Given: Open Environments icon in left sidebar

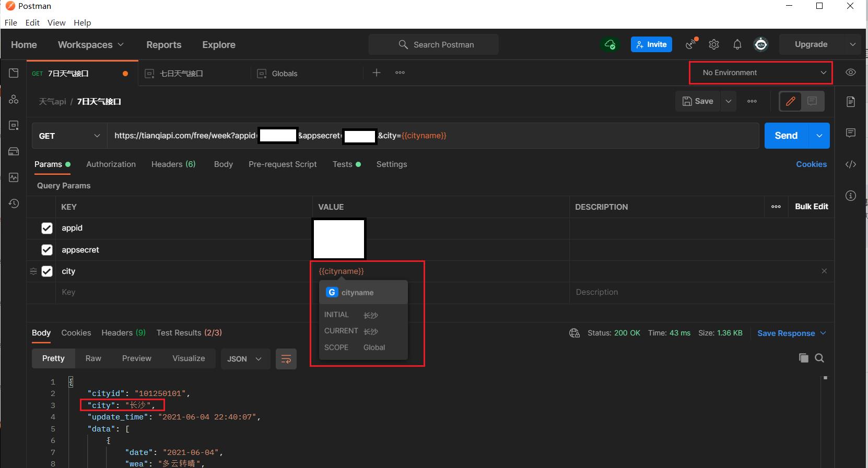Looking at the screenshot, I should coord(14,125).
